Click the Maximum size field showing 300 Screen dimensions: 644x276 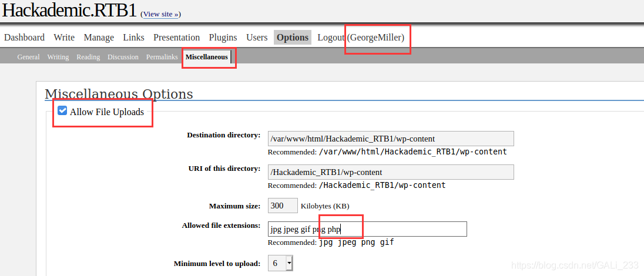click(x=283, y=206)
